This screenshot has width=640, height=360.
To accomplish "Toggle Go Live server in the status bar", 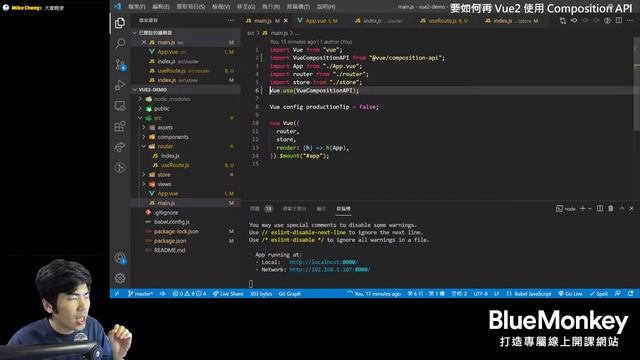I will click(570, 294).
